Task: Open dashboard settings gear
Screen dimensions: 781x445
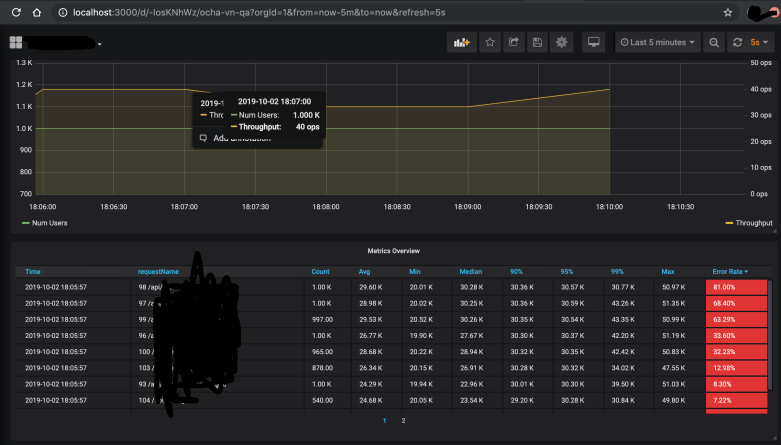Action: pos(561,42)
